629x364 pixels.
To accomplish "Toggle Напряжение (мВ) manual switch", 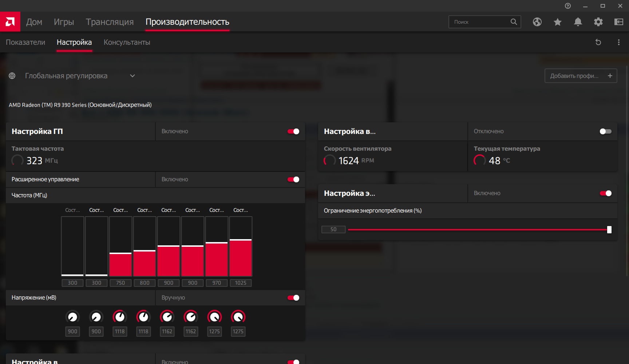I will click(293, 298).
